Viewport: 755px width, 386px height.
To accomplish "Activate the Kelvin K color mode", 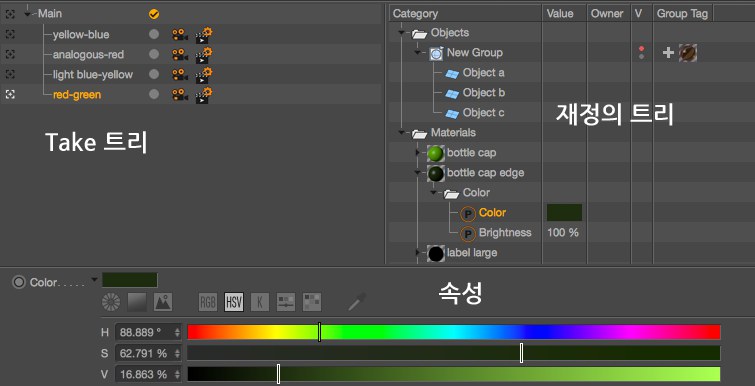I will pyautogui.click(x=260, y=302).
